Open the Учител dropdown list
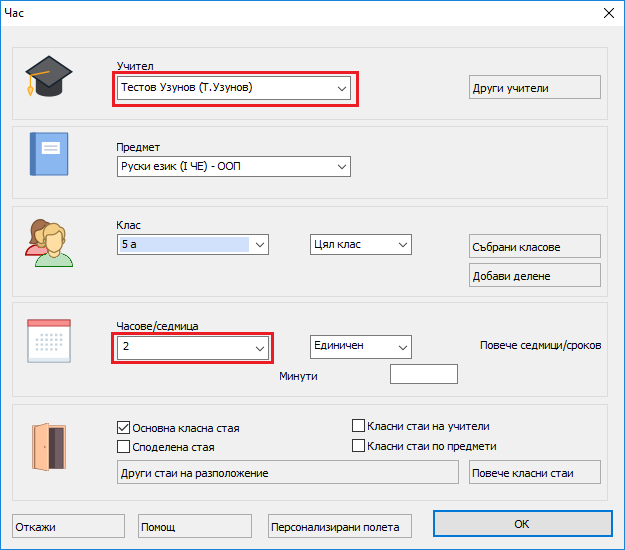Screen dimensions: 625x550 click(x=341, y=88)
